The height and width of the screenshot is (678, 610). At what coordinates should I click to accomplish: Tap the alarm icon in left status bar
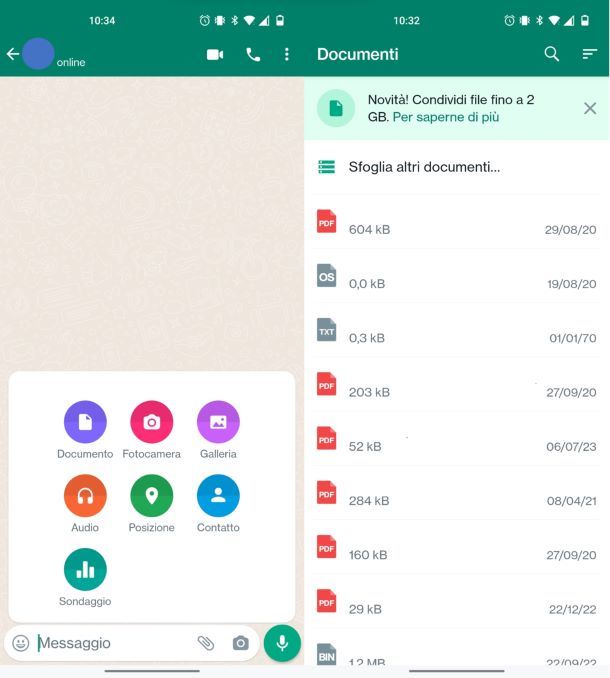[204, 20]
